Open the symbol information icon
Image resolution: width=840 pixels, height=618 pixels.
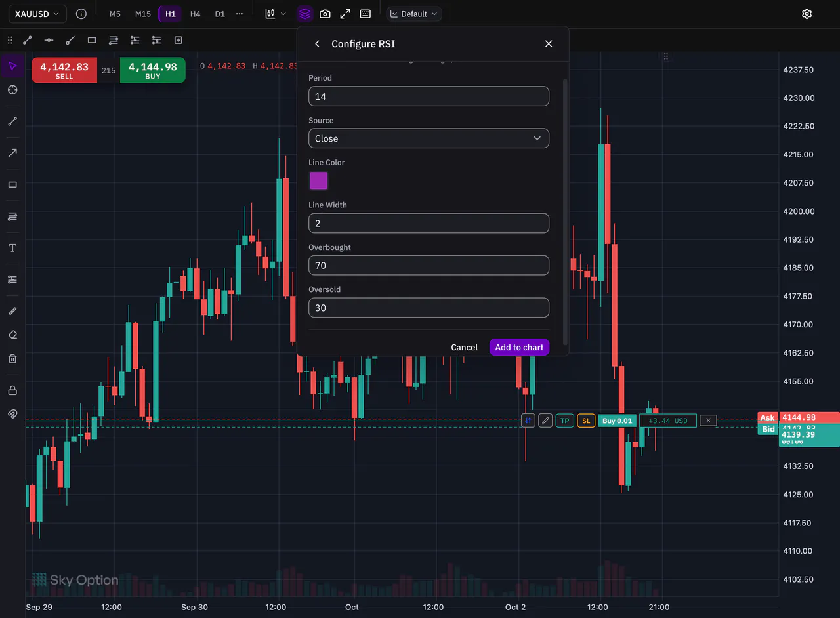click(81, 14)
